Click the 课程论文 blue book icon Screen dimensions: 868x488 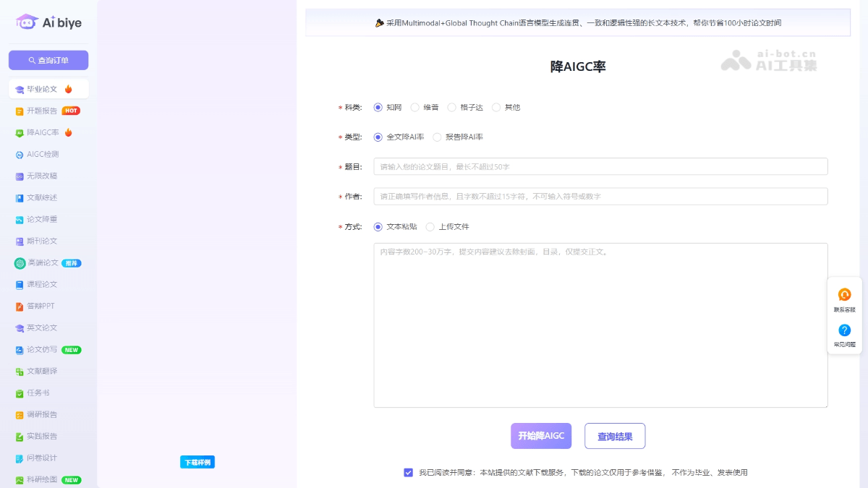[x=20, y=285]
